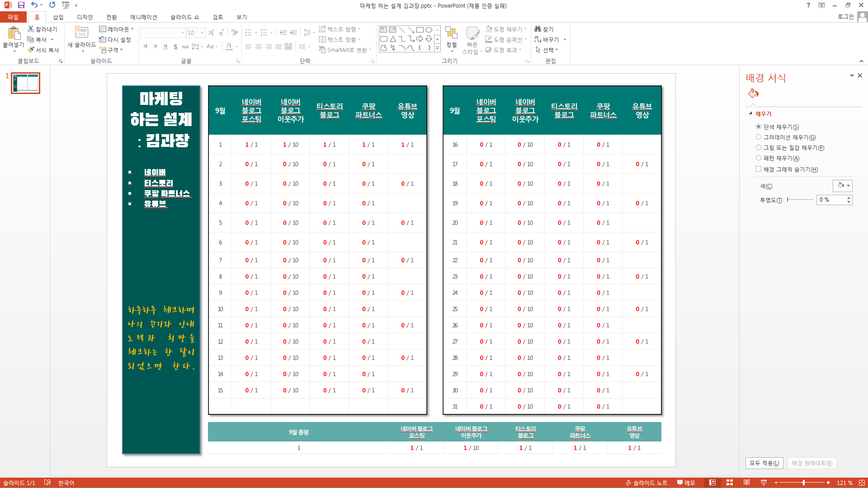Click the Save icon in quick access toolbar
This screenshot has width=868, height=488.
[x=21, y=5]
